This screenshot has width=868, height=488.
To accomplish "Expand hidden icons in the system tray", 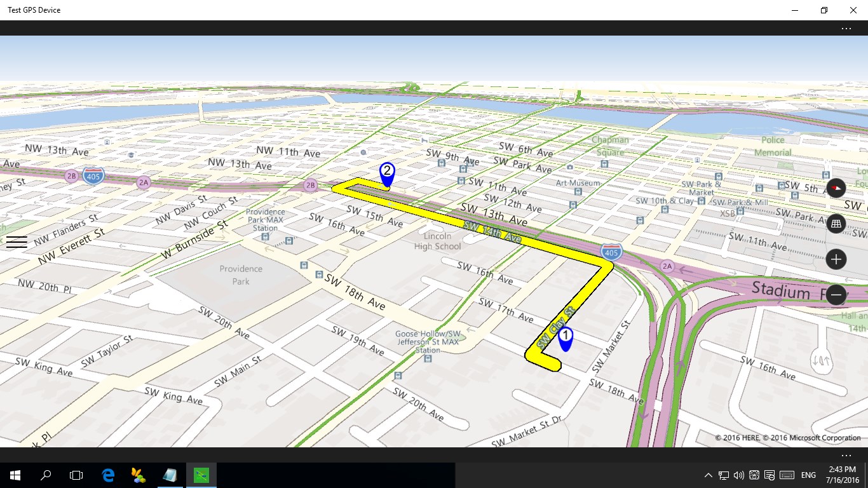I will [708, 475].
